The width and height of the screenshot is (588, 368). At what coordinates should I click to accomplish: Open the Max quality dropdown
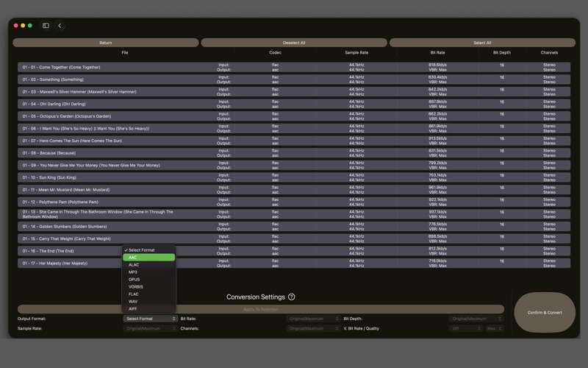pyautogui.click(x=494, y=328)
